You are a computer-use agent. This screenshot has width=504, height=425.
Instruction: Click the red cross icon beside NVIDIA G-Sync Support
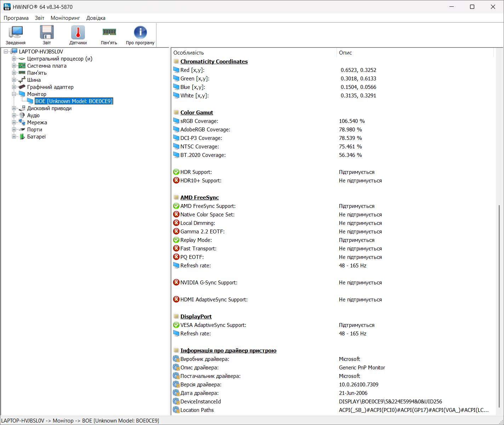coord(176,282)
